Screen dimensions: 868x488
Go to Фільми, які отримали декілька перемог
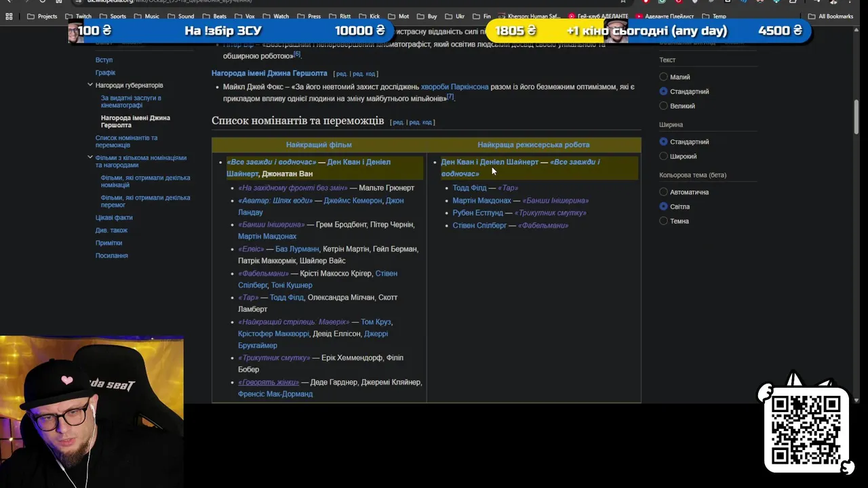145,201
